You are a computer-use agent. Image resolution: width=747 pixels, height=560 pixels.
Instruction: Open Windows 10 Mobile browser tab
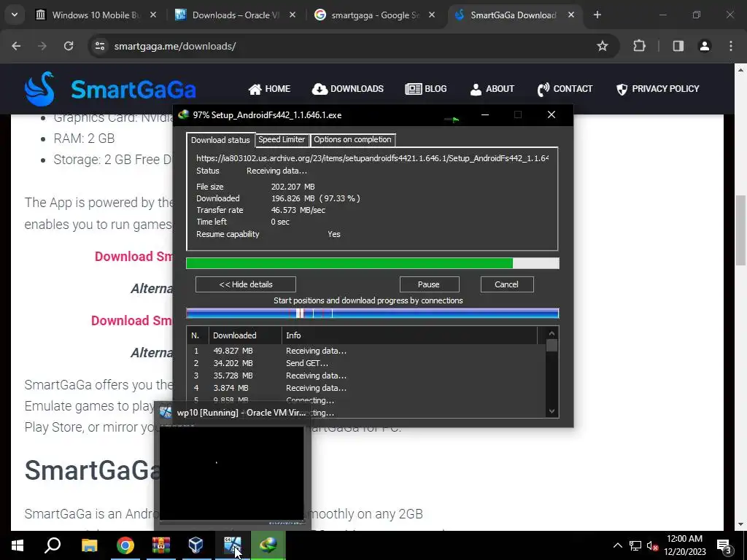[96, 15]
